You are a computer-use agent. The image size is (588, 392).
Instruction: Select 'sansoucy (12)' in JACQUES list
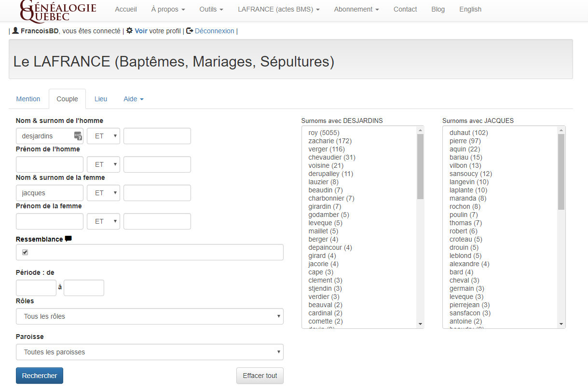[x=471, y=174]
